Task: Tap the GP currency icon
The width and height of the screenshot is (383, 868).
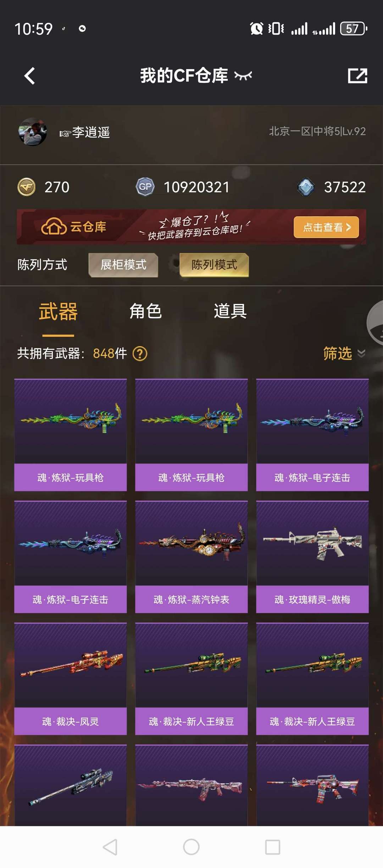Action: [x=145, y=187]
